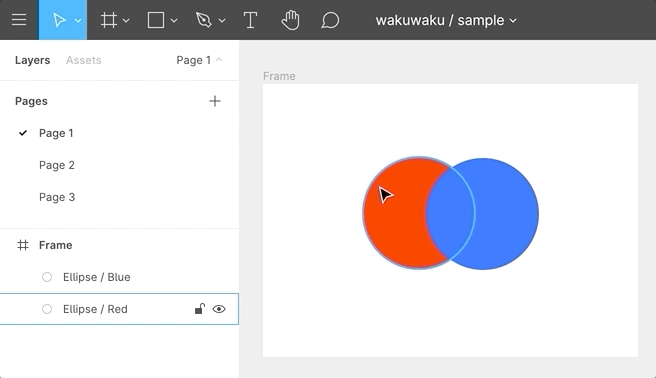The height and width of the screenshot is (378, 656).
Task: Click the Frame label on canvas
Action: tap(279, 76)
